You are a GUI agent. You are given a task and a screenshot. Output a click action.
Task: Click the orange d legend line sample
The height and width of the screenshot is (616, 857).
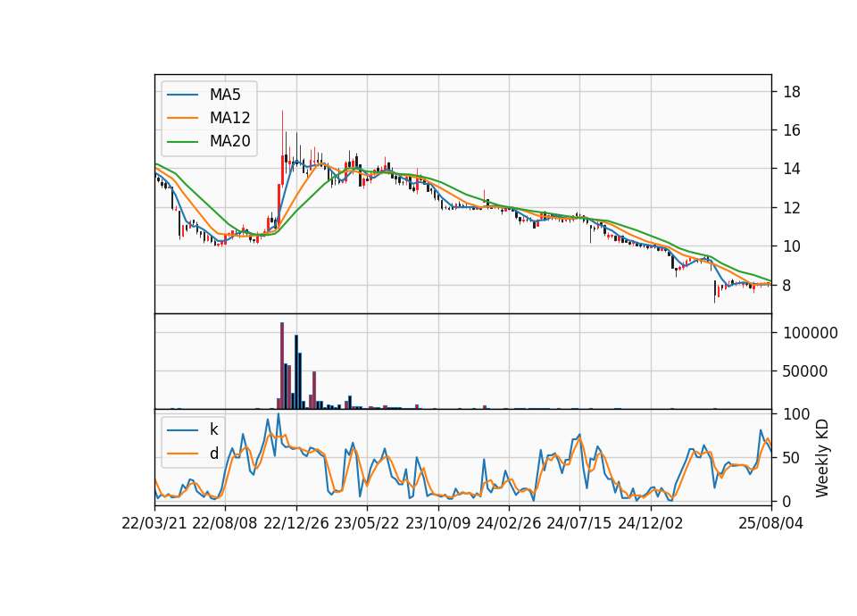(x=182, y=454)
